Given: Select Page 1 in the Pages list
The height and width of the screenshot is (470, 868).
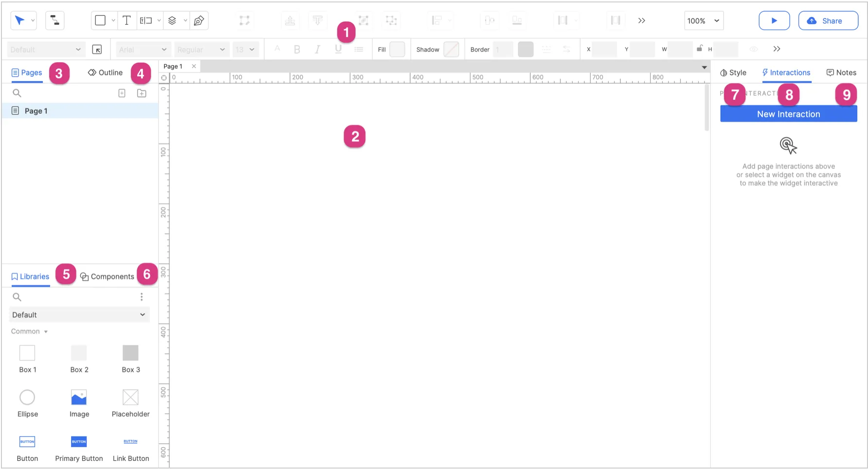Looking at the screenshot, I should point(36,111).
